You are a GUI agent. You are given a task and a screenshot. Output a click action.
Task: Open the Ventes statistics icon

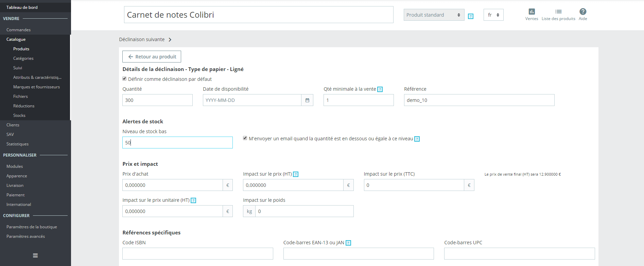tap(532, 12)
